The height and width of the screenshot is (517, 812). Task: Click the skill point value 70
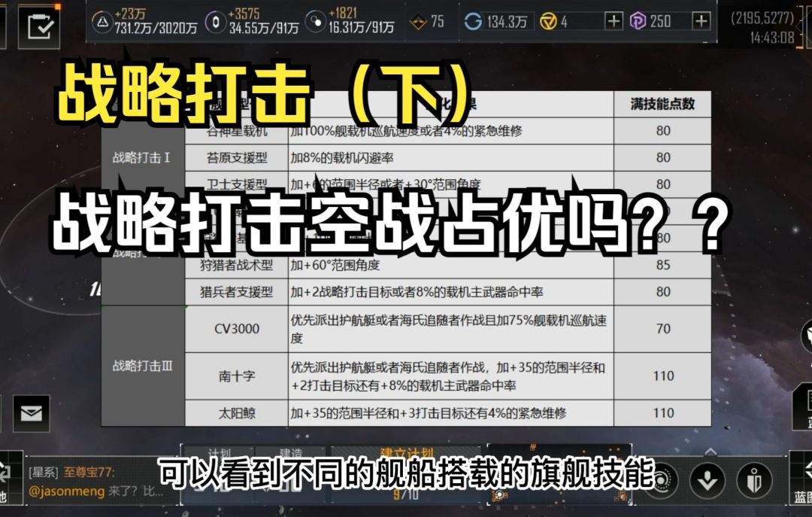point(663,329)
